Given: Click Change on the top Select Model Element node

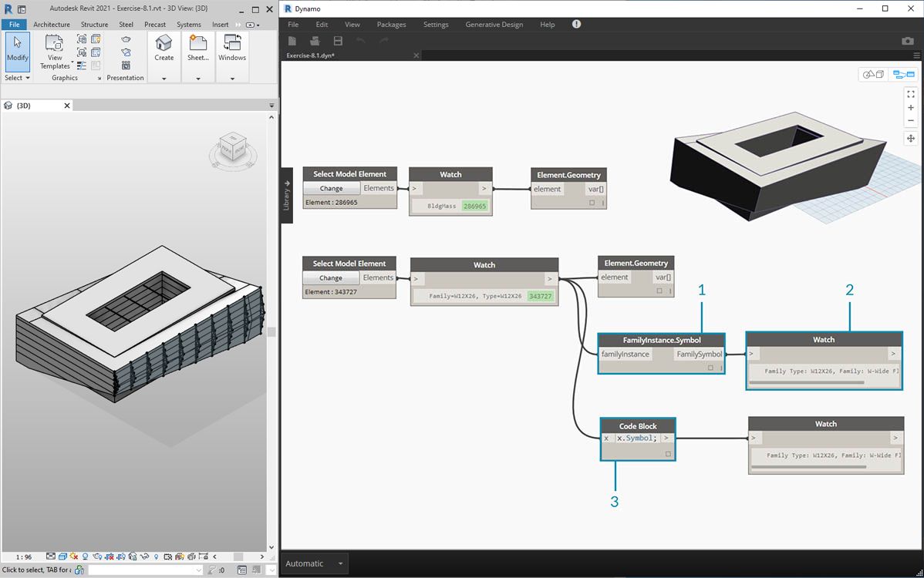Looking at the screenshot, I should (x=331, y=188).
